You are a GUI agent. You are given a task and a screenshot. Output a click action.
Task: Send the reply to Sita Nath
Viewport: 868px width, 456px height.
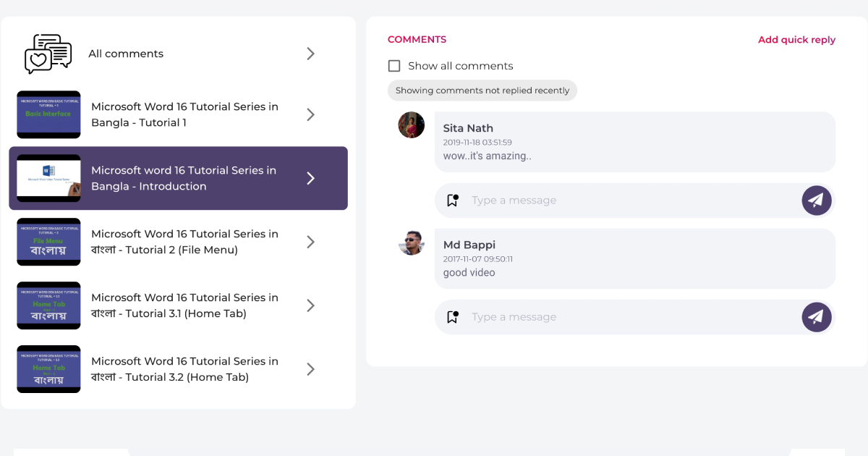tap(817, 200)
